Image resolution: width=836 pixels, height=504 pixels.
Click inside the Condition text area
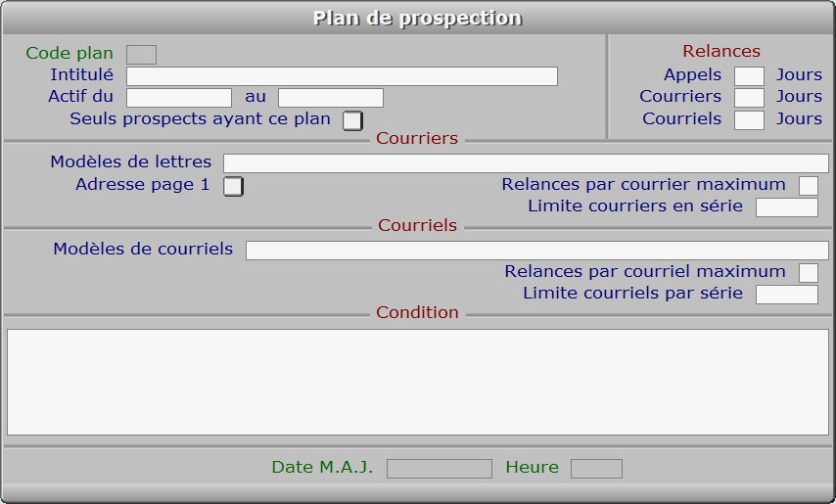tap(418, 382)
